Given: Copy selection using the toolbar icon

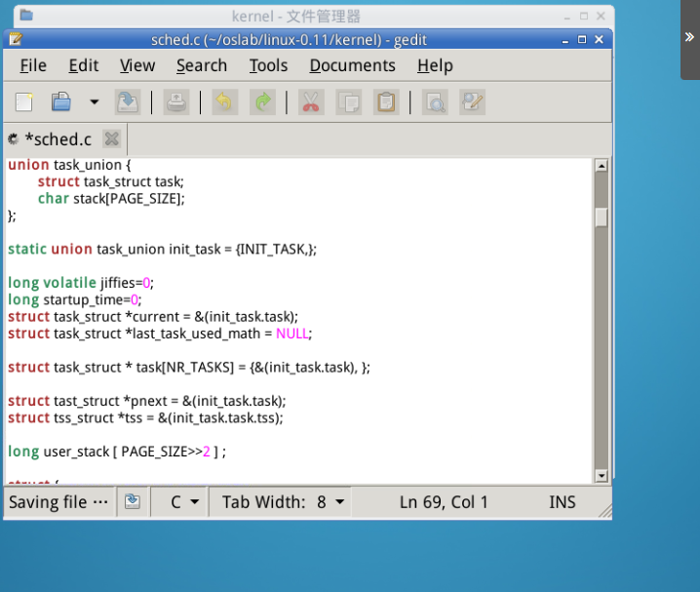Looking at the screenshot, I should 348,102.
